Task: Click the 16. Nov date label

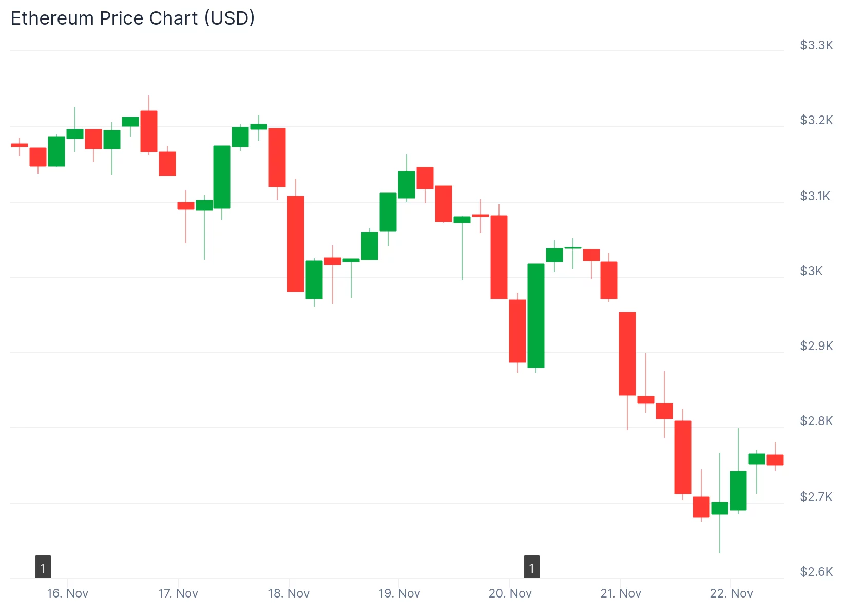Action: 68,593
